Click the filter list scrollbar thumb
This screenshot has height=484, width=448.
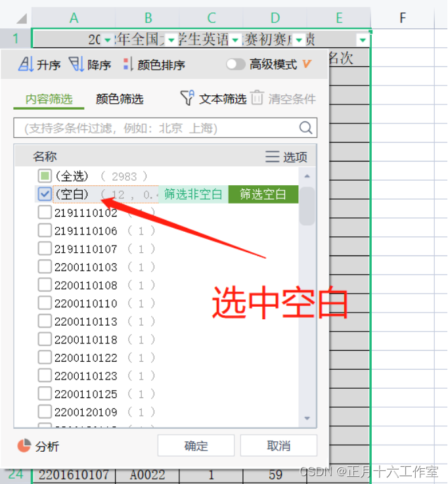(x=307, y=206)
